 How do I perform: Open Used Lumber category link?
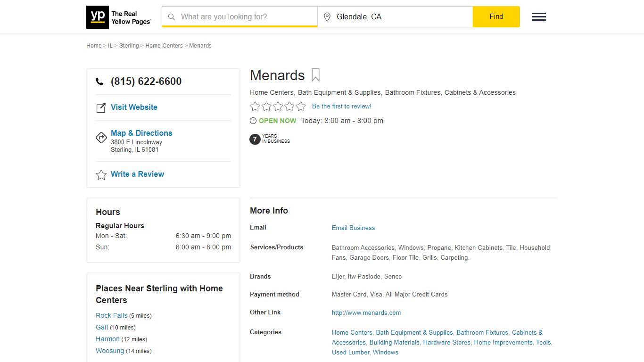click(x=350, y=352)
